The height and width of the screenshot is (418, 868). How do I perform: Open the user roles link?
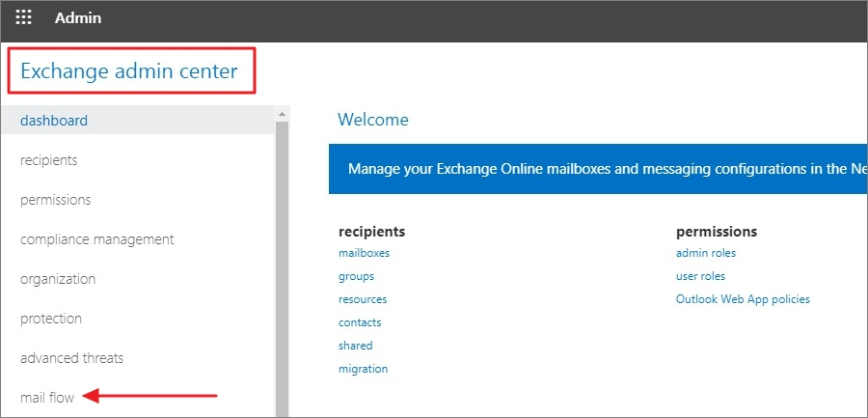[x=700, y=276]
